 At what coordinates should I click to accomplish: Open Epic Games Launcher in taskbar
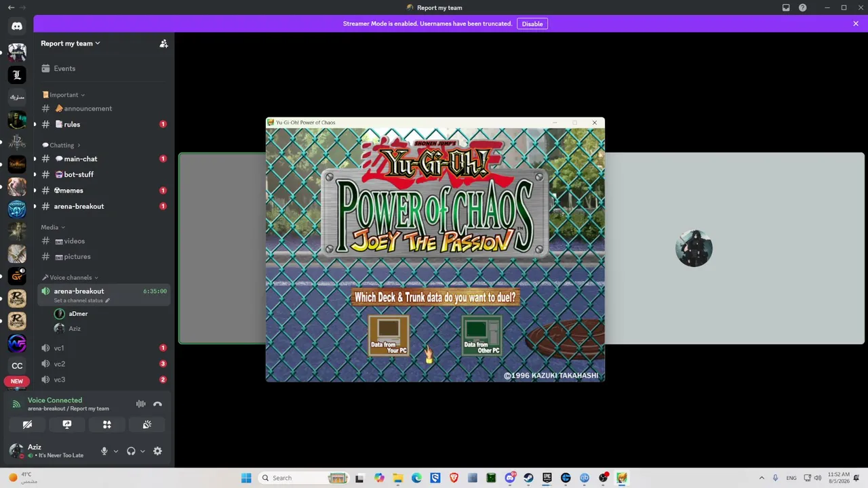tap(547, 478)
